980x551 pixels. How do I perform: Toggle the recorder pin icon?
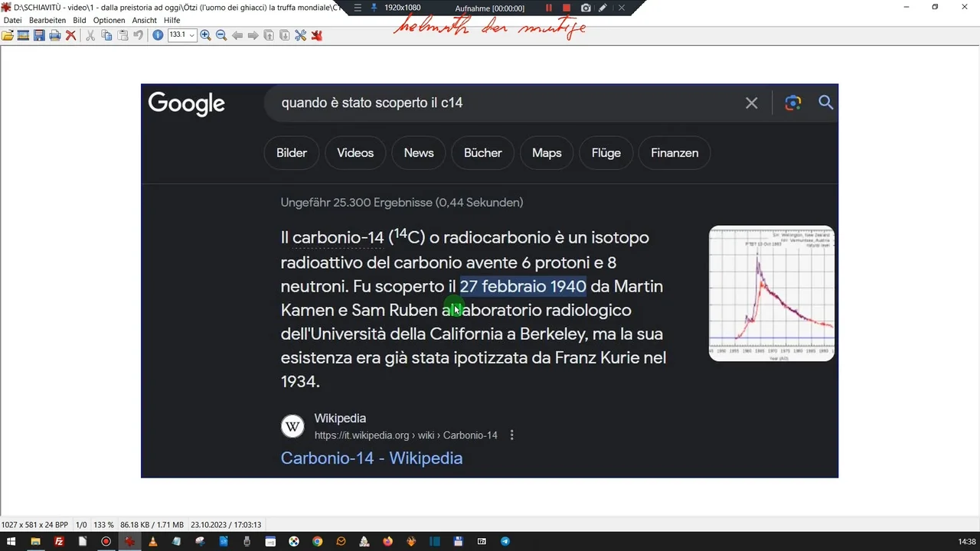tap(374, 8)
